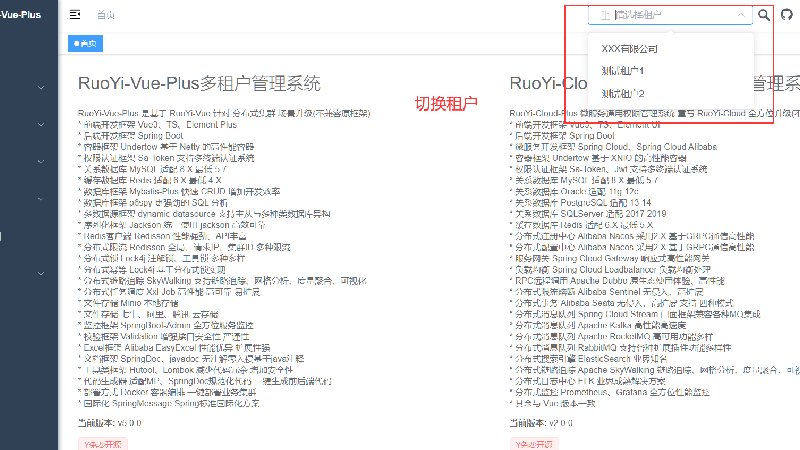Viewport: 800px width, 450px height.
Task: Click the "Alibaba Seata" line
Action: (x=621, y=303)
